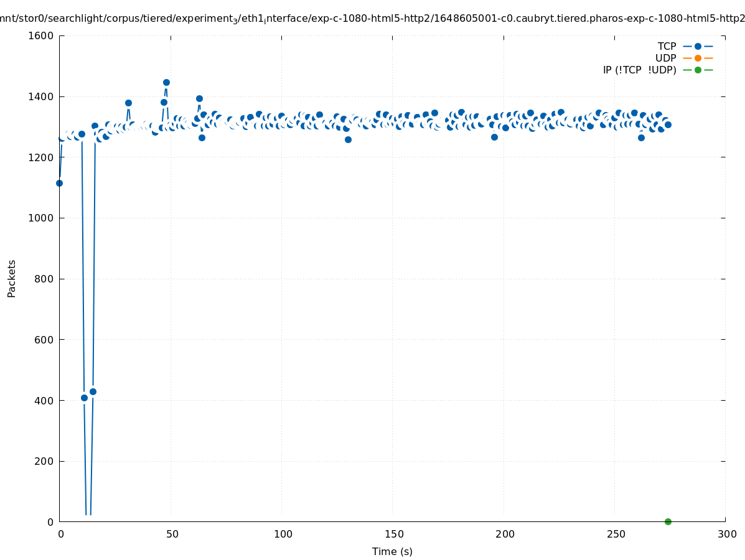
Task: Click the UDP legend label
Action: tap(665, 58)
